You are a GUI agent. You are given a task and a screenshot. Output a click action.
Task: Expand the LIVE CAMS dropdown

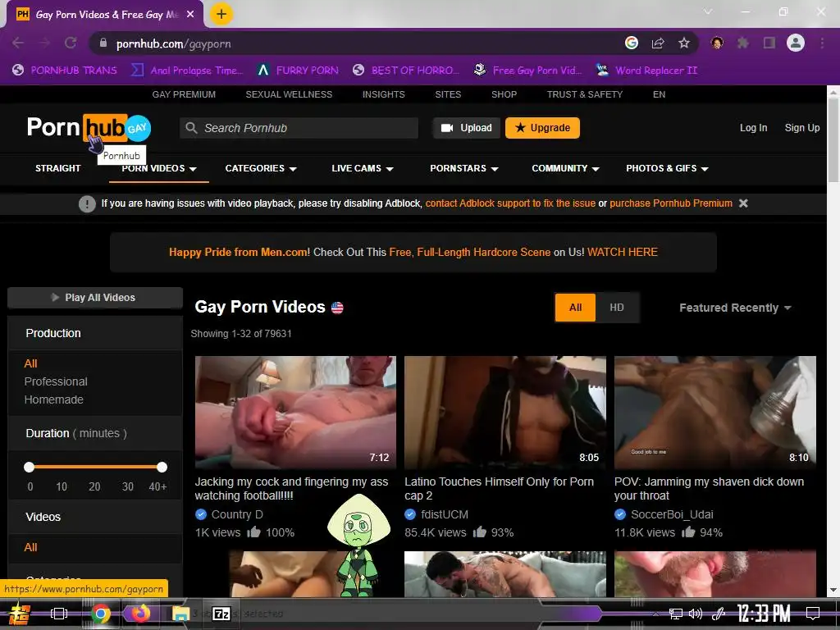pos(363,168)
